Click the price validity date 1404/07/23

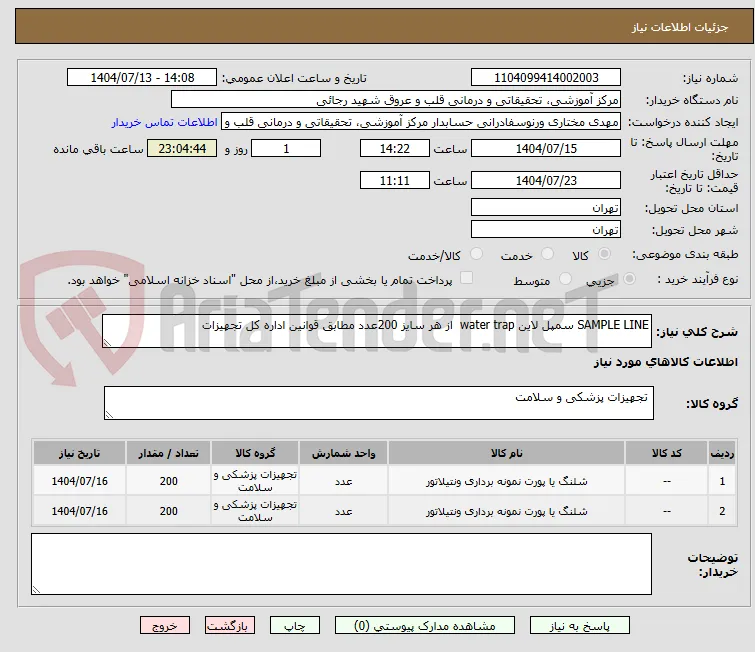tap(546, 181)
